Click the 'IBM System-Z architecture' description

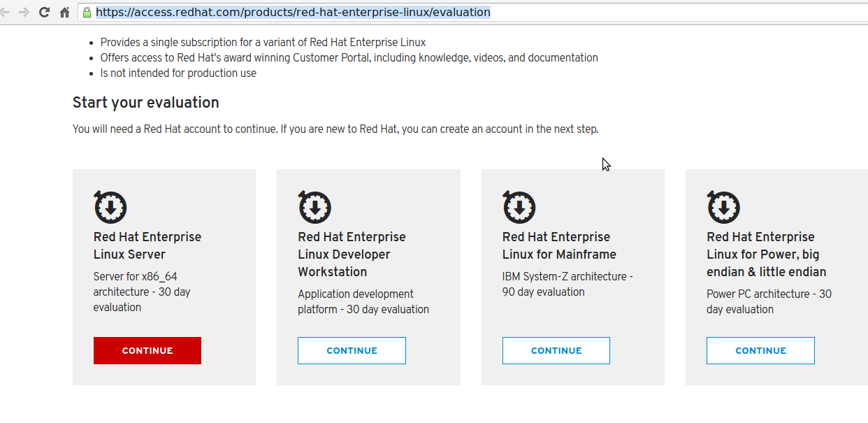pyautogui.click(x=567, y=284)
